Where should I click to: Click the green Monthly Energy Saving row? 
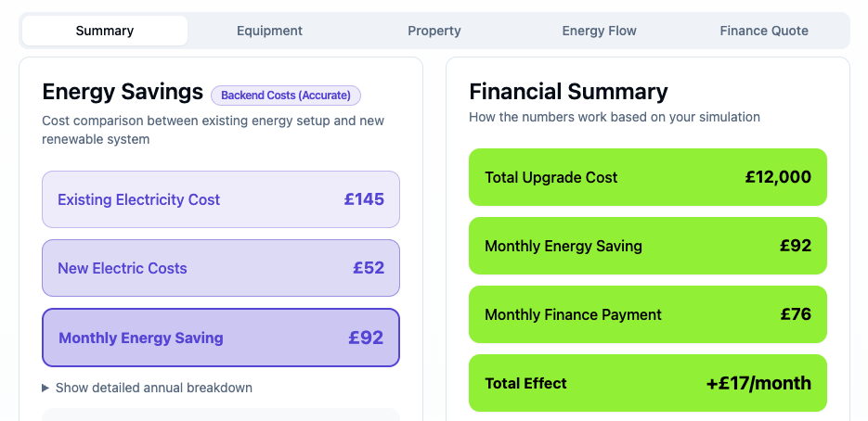pos(647,246)
